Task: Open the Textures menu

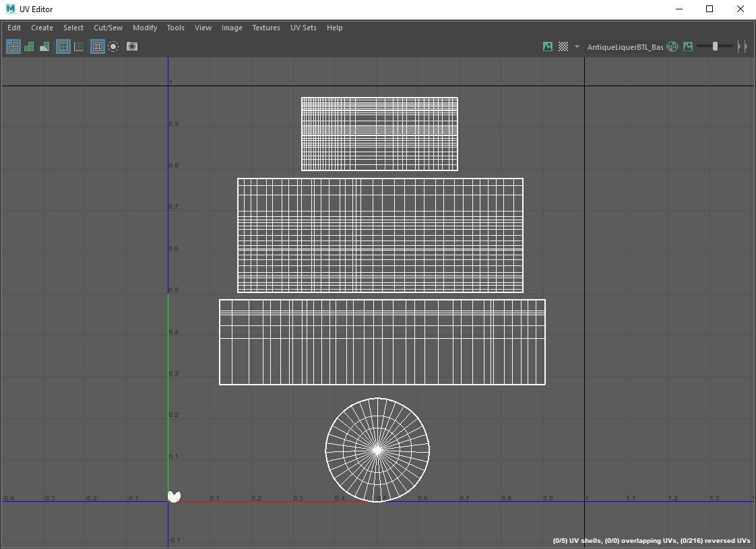Action: pos(266,28)
